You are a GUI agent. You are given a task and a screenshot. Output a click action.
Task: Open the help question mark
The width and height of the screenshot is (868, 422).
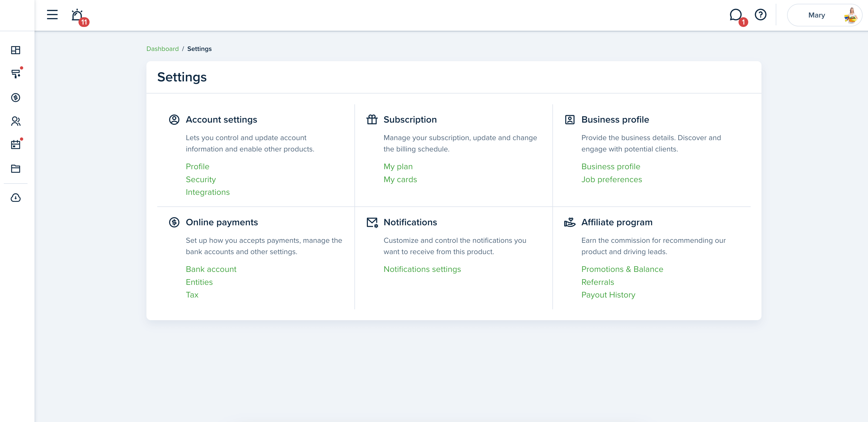tap(760, 15)
